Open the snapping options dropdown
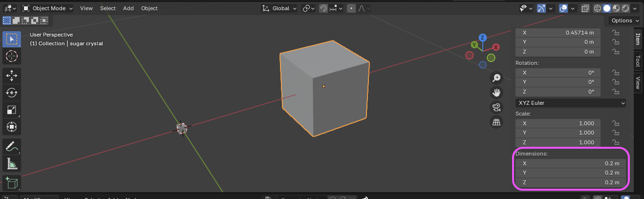 point(336,8)
